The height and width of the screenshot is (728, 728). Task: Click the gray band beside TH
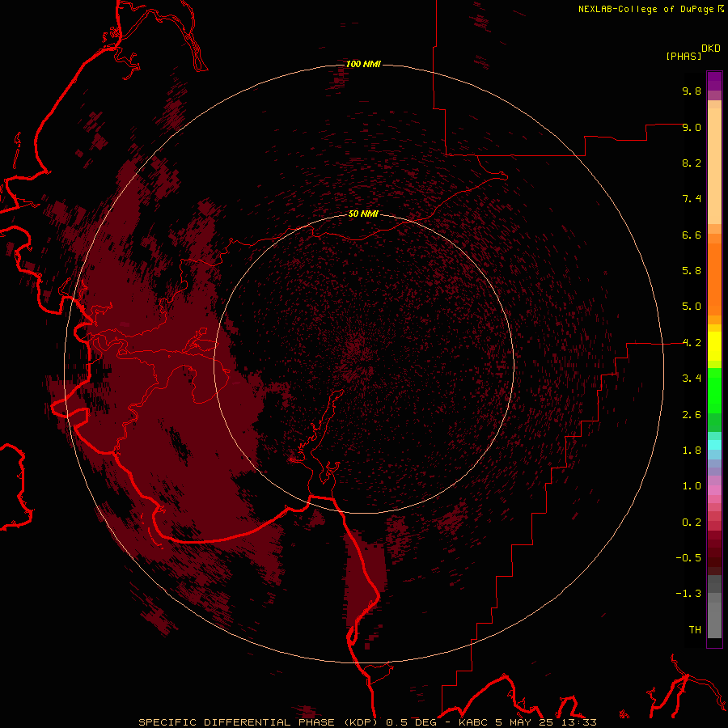[x=714, y=620]
